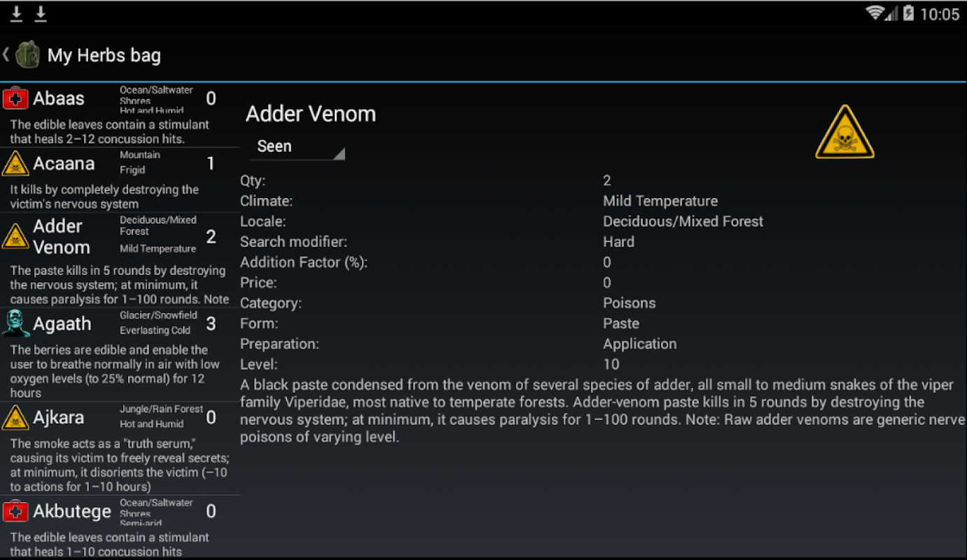Tap the My Herbs bag title

point(104,55)
